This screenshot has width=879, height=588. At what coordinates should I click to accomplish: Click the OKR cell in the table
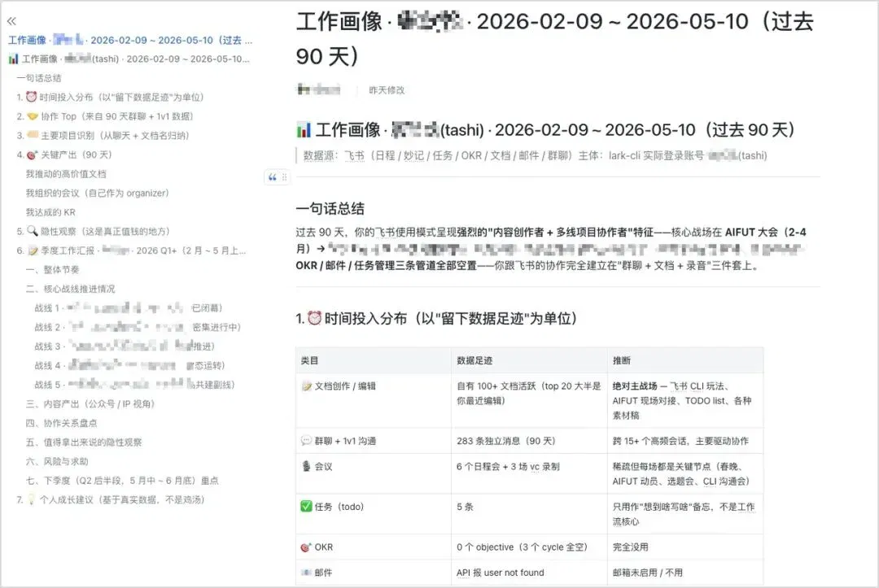374,547
